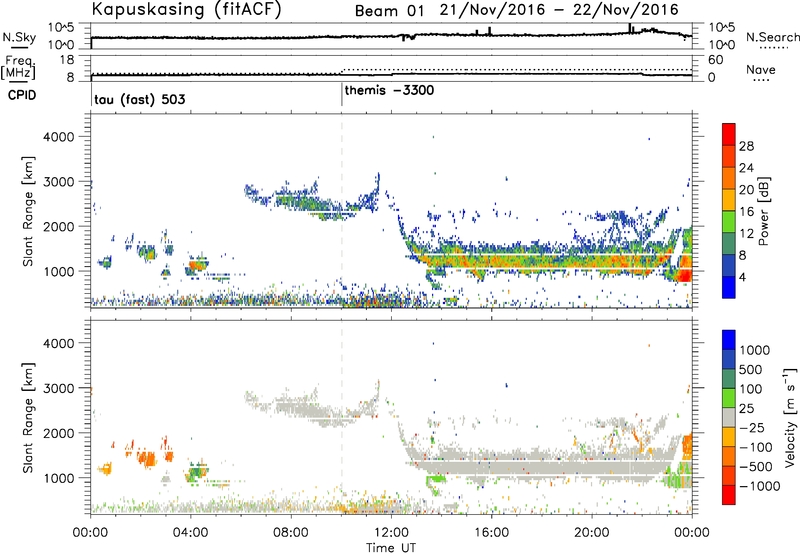Click the orange echo patch near 04:00 in power panel

pyautogui.click(x=196, y=265)
